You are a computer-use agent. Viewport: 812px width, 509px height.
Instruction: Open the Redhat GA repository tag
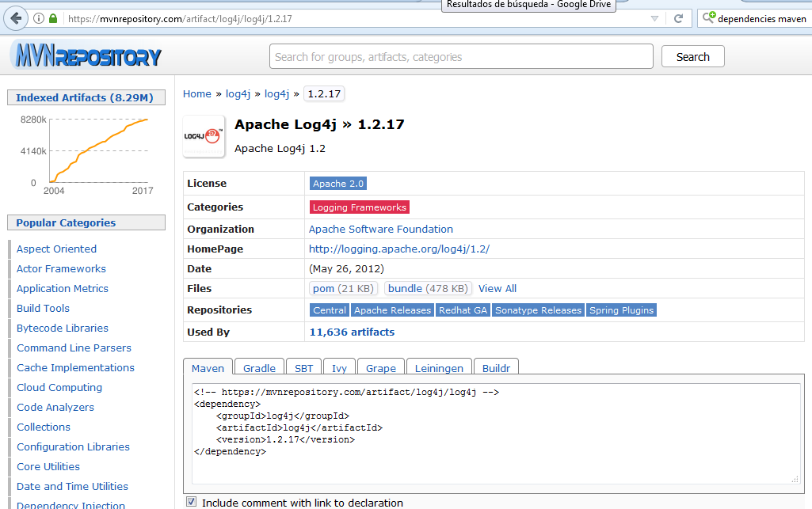click(x=463, y=310)
